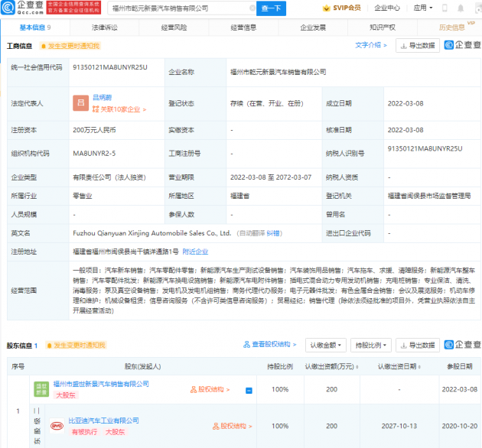Open the Qcc.com logo homepage
Viewport: 482px width, 448px height.
click(22, 8)
